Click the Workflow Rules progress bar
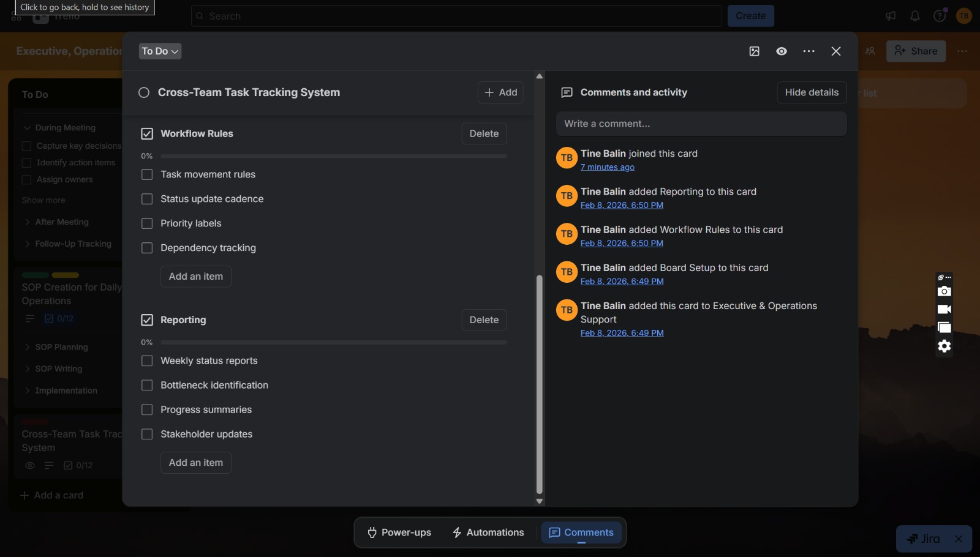 coord(334,156)
